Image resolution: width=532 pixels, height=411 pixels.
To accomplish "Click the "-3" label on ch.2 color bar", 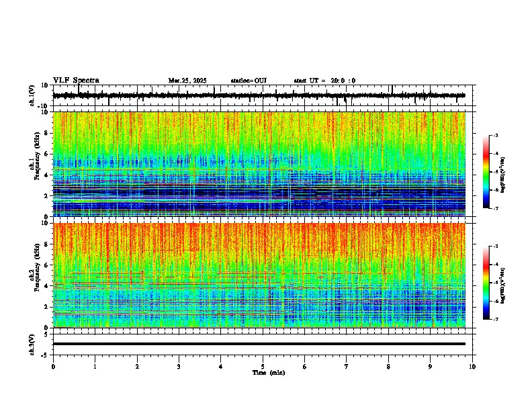I will 496,246.
